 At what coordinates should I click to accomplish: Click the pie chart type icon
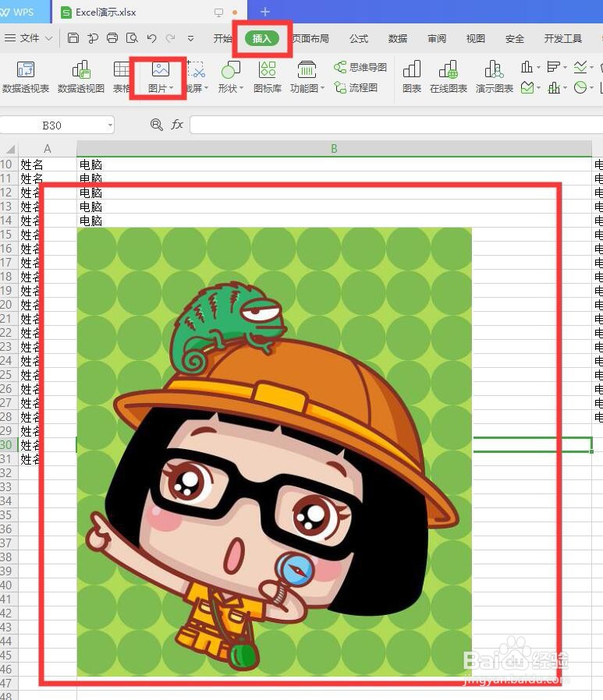[x=580, y=87]
